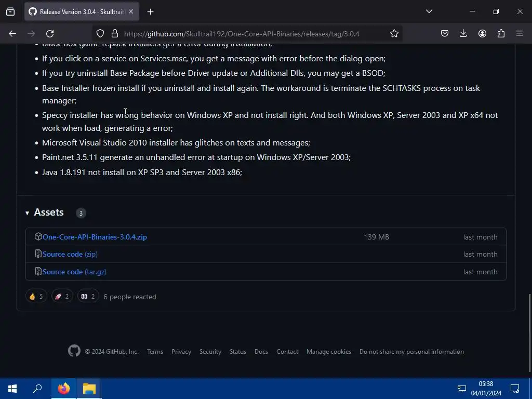The image size is (532, 399).
Task: Open the Docs footer link
Action: (261, 352)
